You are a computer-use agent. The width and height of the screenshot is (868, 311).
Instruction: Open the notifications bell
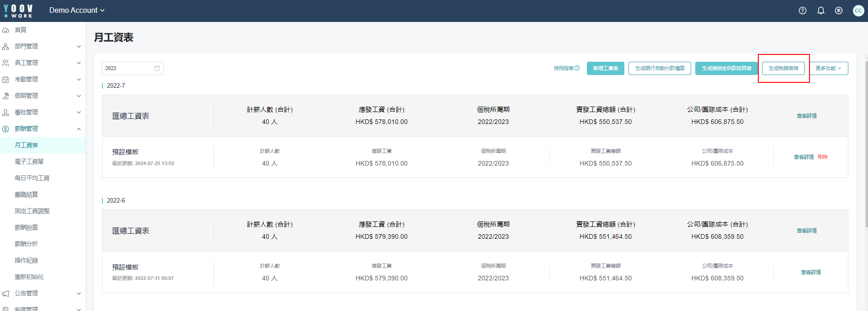coord(821,11)
